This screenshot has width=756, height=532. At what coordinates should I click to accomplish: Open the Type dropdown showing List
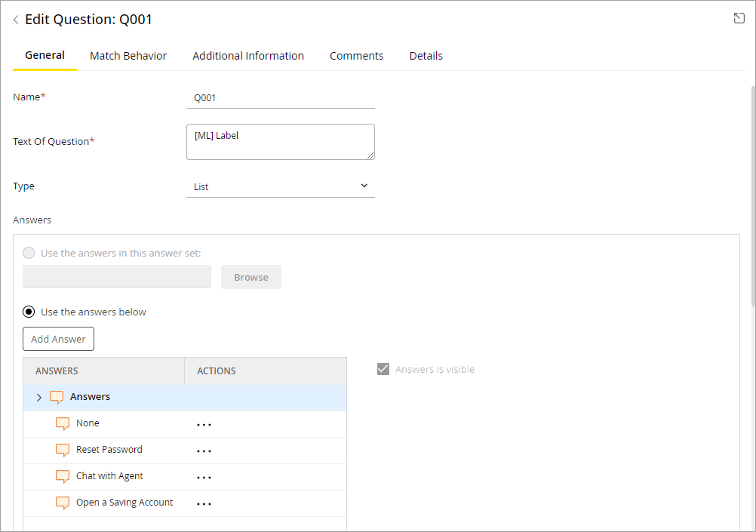click(x=280, y=186)
